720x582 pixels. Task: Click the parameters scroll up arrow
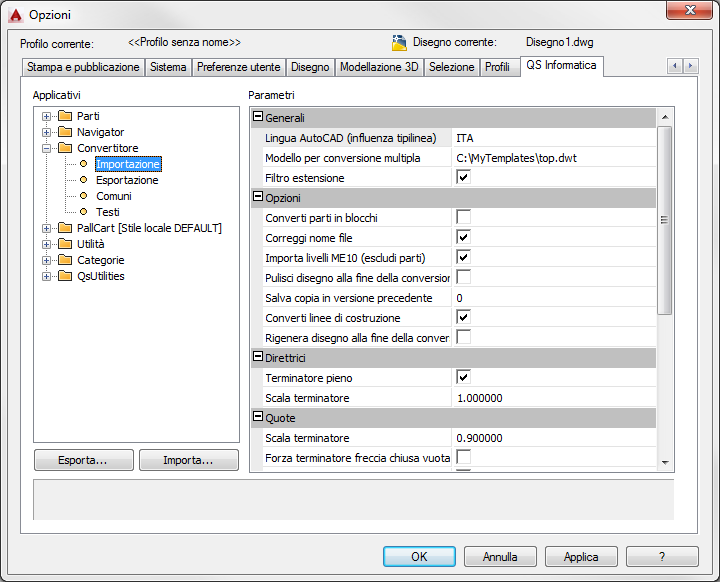[665, 117]
